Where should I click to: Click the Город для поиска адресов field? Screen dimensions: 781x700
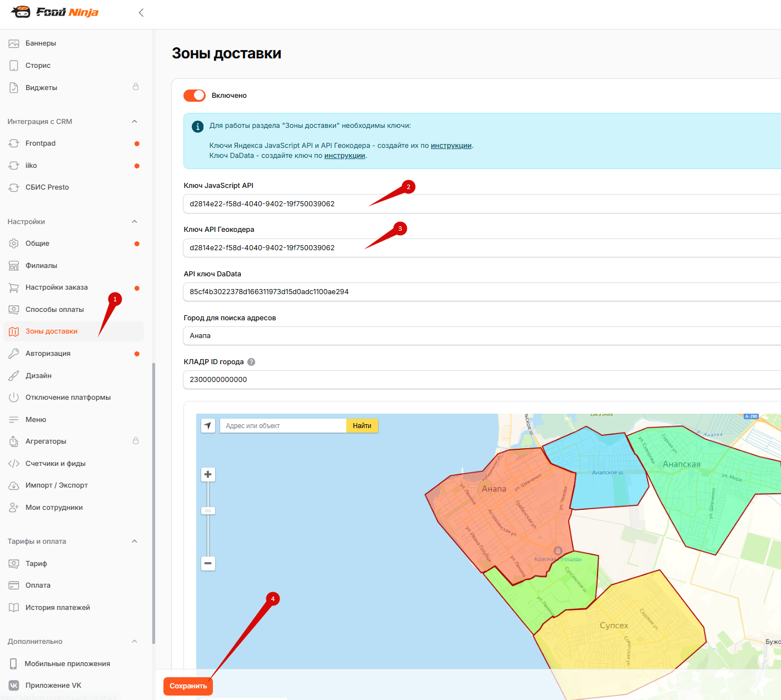click(482, 336)
